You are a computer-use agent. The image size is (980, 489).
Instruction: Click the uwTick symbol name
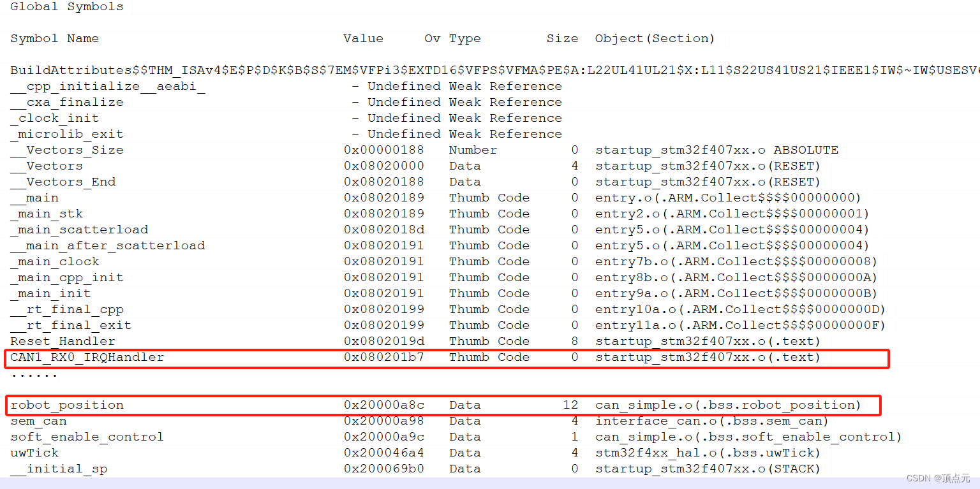click(x=34, y=453)
